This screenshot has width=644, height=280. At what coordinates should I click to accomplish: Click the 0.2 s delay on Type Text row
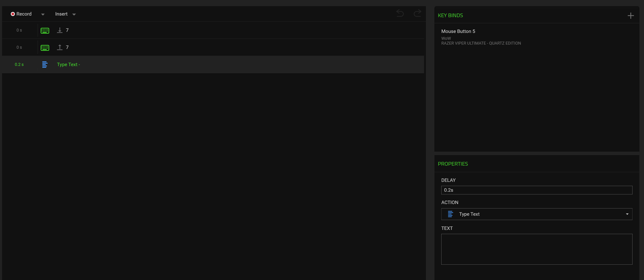tap(19, 65)
